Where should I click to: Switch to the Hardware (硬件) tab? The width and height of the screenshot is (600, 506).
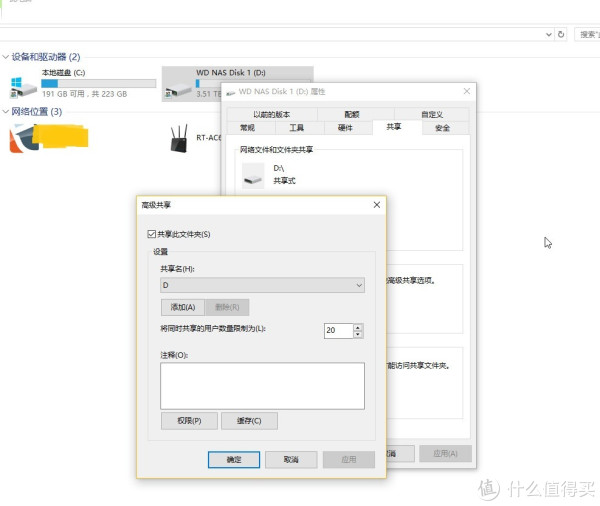[x=345, y=128]
